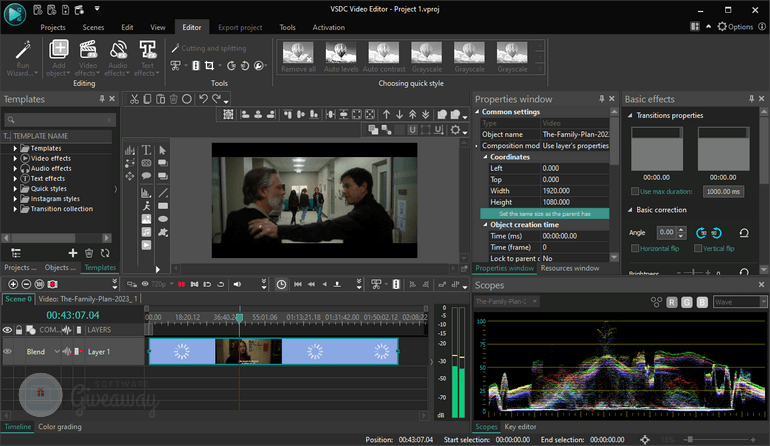This screenshot has width=770, height=446.
Task: Click the Options button in title bar
Action: (x=735, y=27)
